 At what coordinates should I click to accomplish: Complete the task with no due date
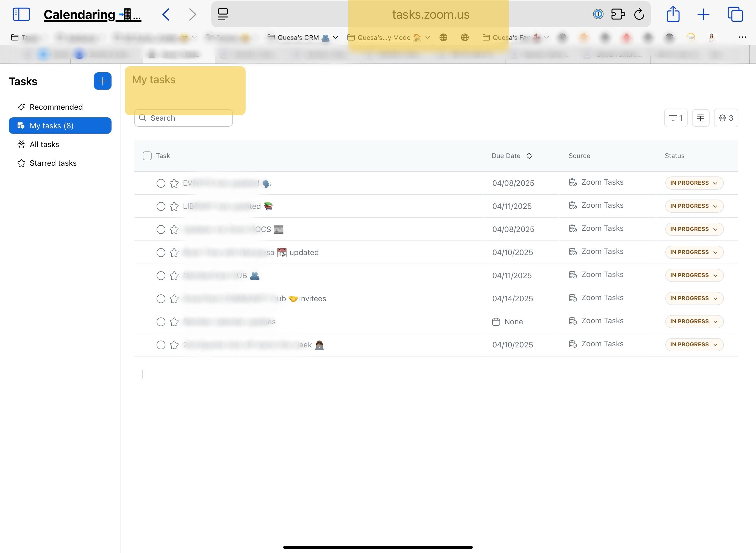tap(161, 322)
